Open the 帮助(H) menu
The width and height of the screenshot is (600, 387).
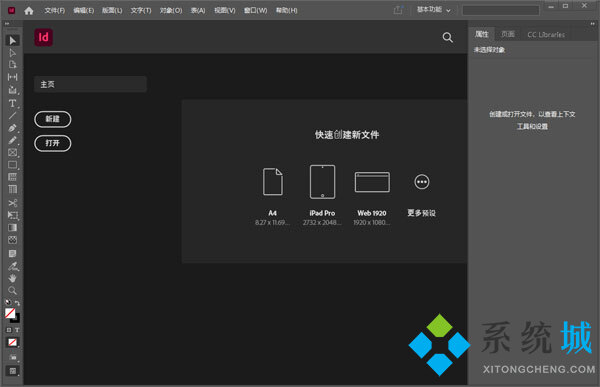pos(286,10)
